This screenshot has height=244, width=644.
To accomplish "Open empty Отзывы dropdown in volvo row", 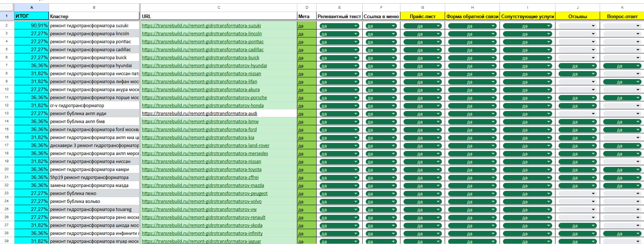I will 578,202.
